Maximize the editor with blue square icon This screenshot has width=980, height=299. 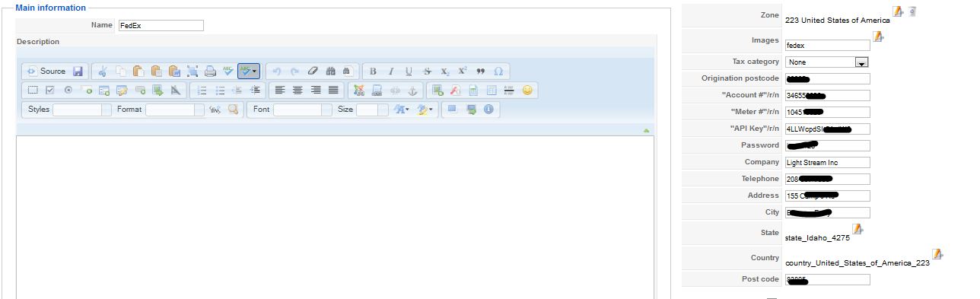click(x=452, y=110)
